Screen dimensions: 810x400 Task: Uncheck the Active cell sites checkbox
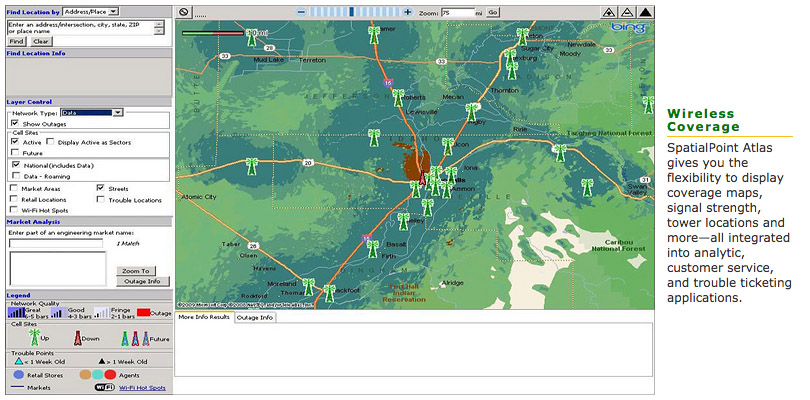tap(14, 142)
